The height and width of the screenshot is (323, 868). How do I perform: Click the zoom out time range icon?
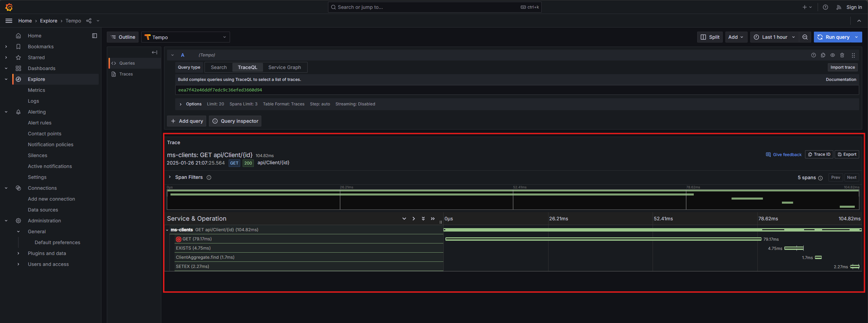coord(805,37)
